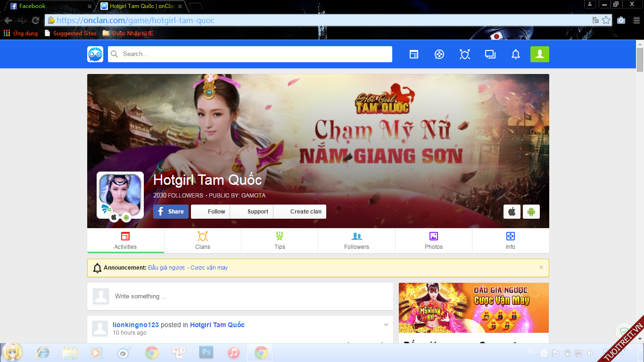The image size is (644, 362).
Task: Open the Đấu giá ngược announcement link
Action: click(x=188, y=268)
